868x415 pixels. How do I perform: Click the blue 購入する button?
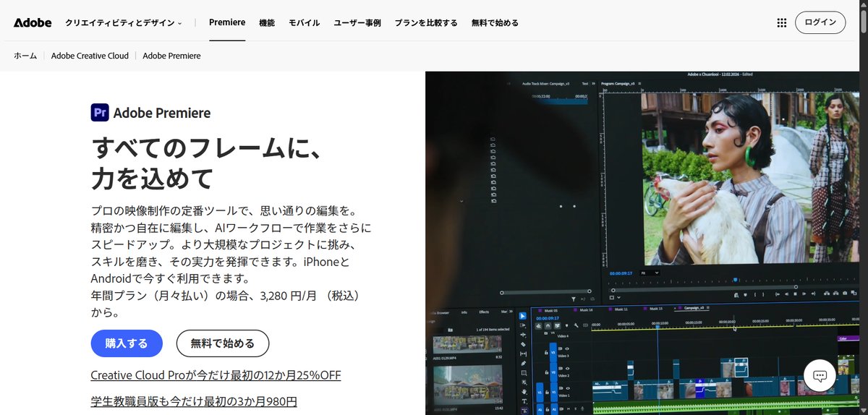click(x=127, y=343)
